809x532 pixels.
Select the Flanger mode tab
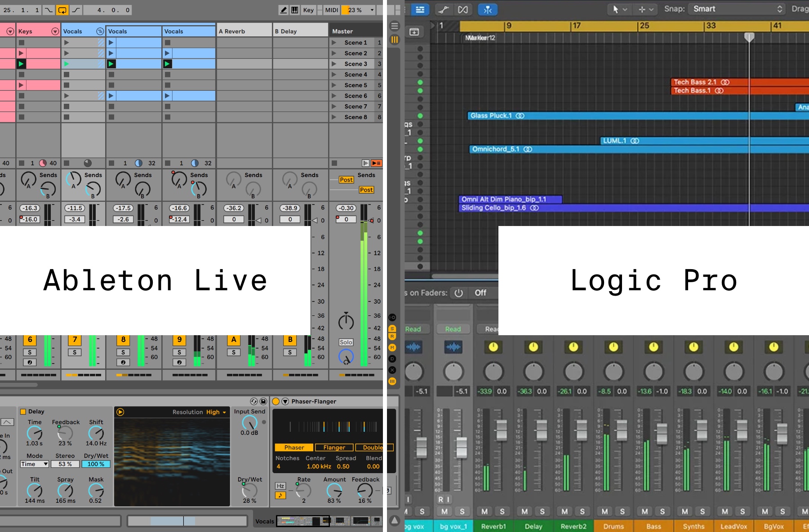pyautogui.click(x=334, y=448)
